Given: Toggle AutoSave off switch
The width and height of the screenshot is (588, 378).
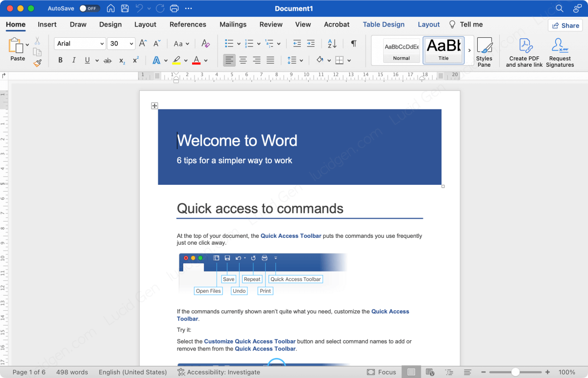Looking at the screenshot, I should pyautogui.click(x=89, y=8).
